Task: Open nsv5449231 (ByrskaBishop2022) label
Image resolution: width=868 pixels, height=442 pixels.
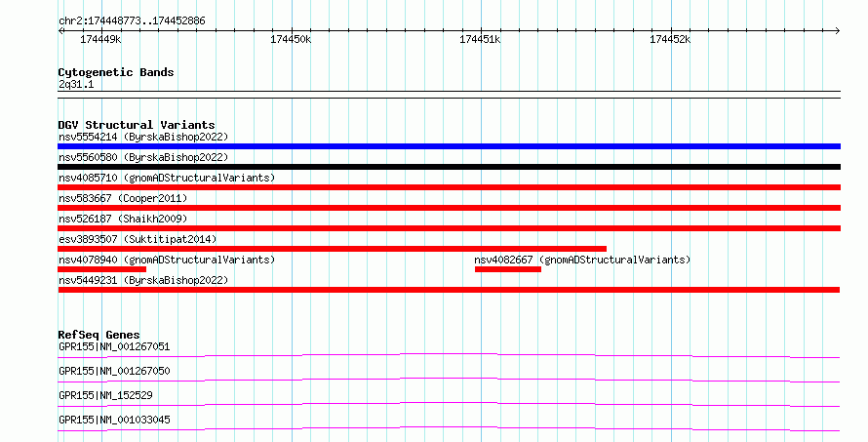Action: [x=143, y=280]
